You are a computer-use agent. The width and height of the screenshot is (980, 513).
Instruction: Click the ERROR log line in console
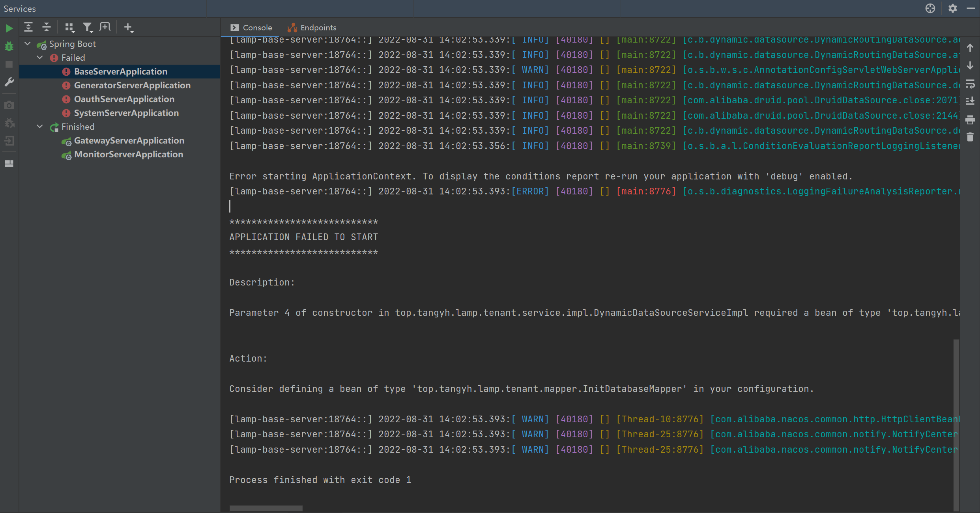pyautogui.click(x=594, y=191)
